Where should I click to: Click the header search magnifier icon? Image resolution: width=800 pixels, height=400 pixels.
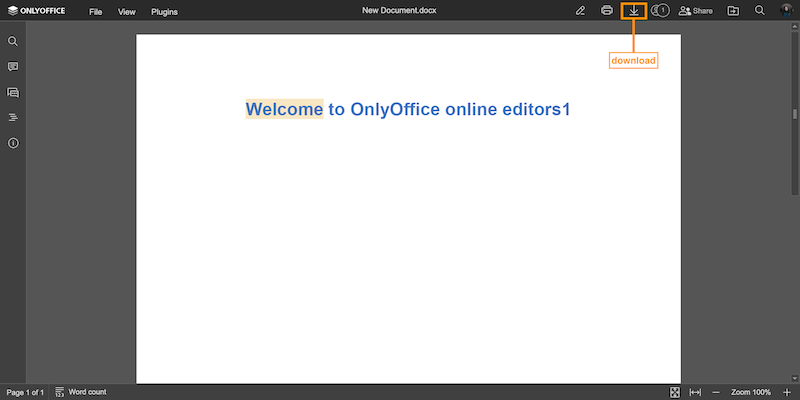(x=760, y=11)
